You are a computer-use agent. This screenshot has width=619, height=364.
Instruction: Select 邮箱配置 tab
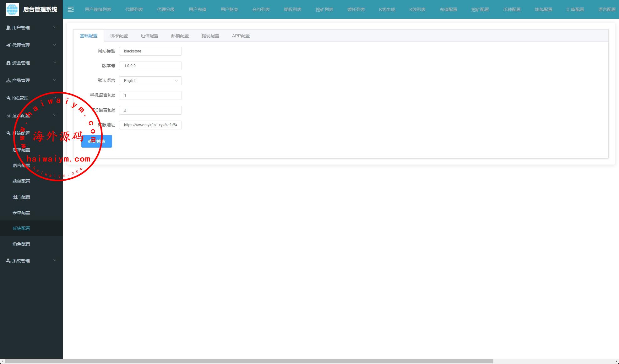point(180,36)
